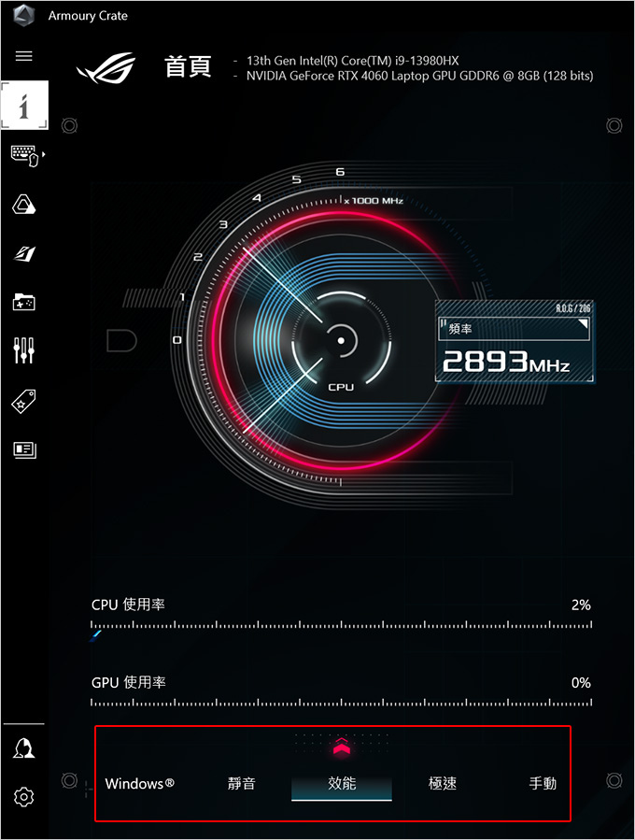635x840 pixels.
Task: Click the 2893MHz frequency readout
Action: point(506,362)
